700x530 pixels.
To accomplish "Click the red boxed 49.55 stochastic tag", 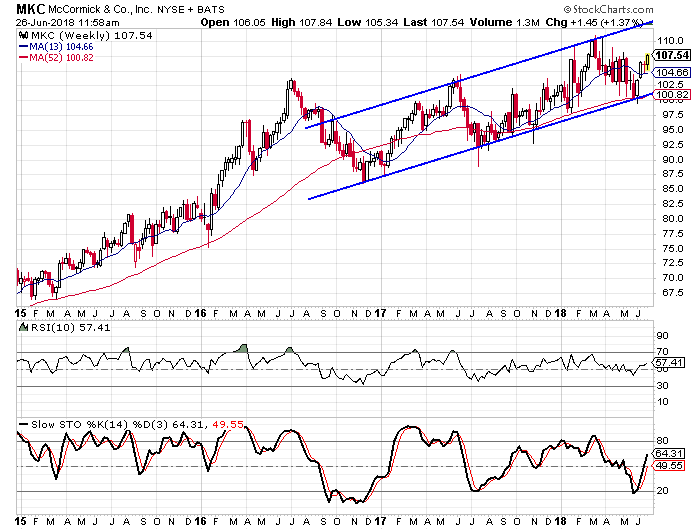I will point(668,466).
